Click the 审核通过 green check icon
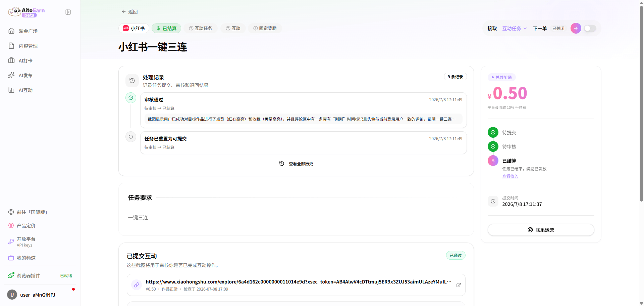This screenshot has height=306, width=644. [131, 98]
